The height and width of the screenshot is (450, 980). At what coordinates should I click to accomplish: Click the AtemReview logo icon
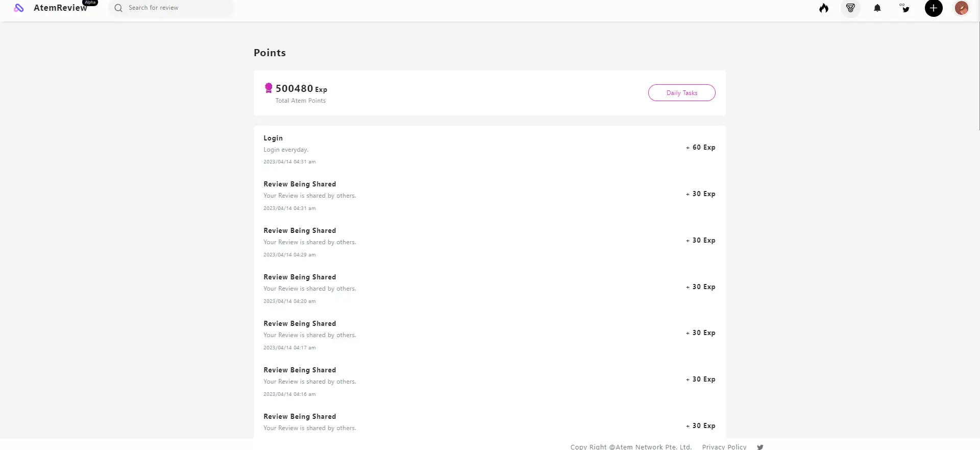pos(19,8)
